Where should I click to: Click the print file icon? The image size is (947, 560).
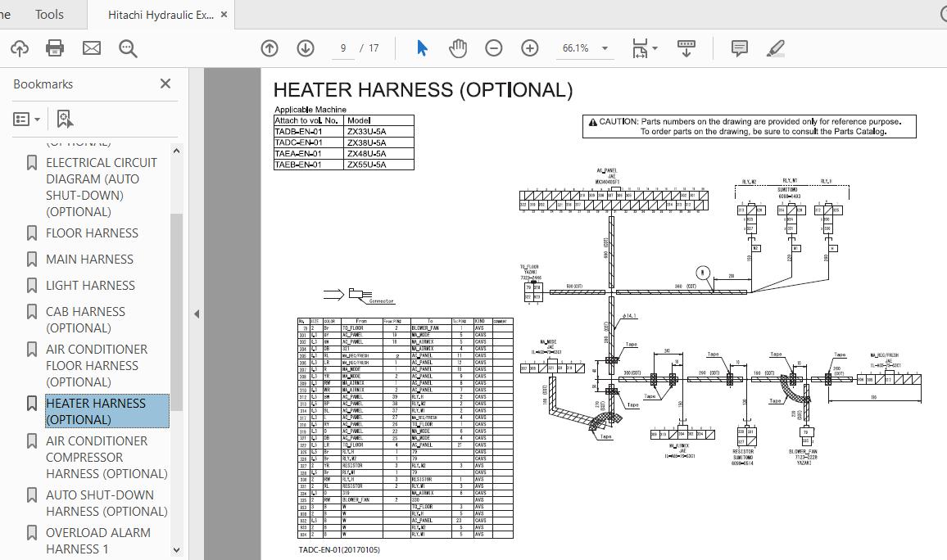(x=55, y=48)
